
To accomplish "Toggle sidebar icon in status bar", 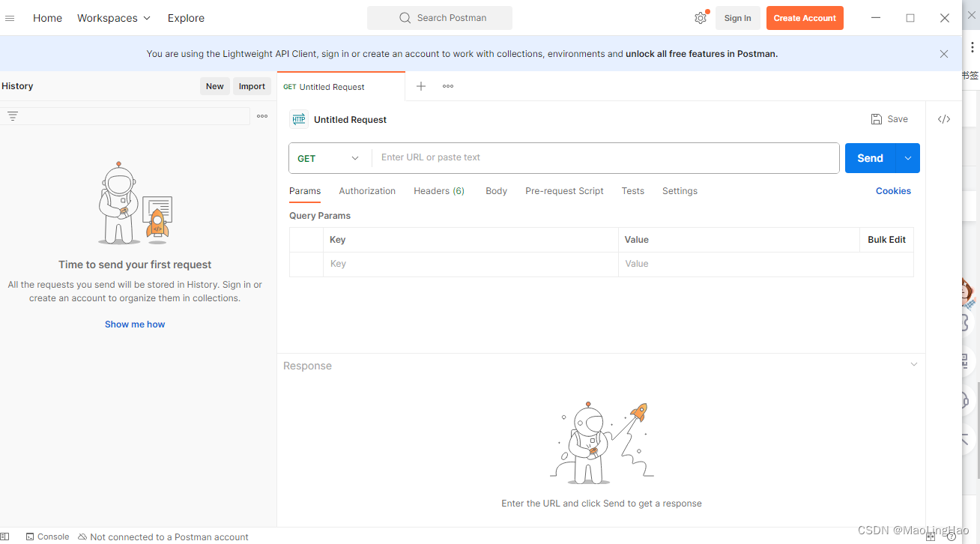I will [x=4, y=537].
